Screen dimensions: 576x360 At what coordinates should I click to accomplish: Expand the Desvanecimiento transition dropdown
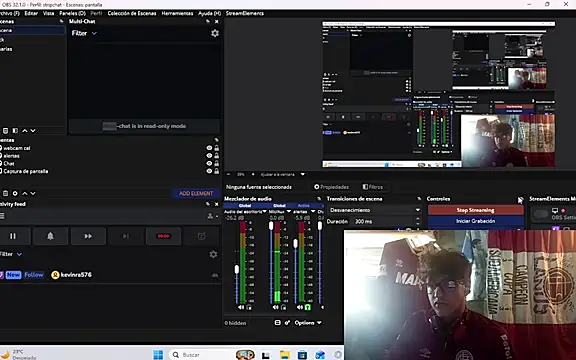point(374,210)
